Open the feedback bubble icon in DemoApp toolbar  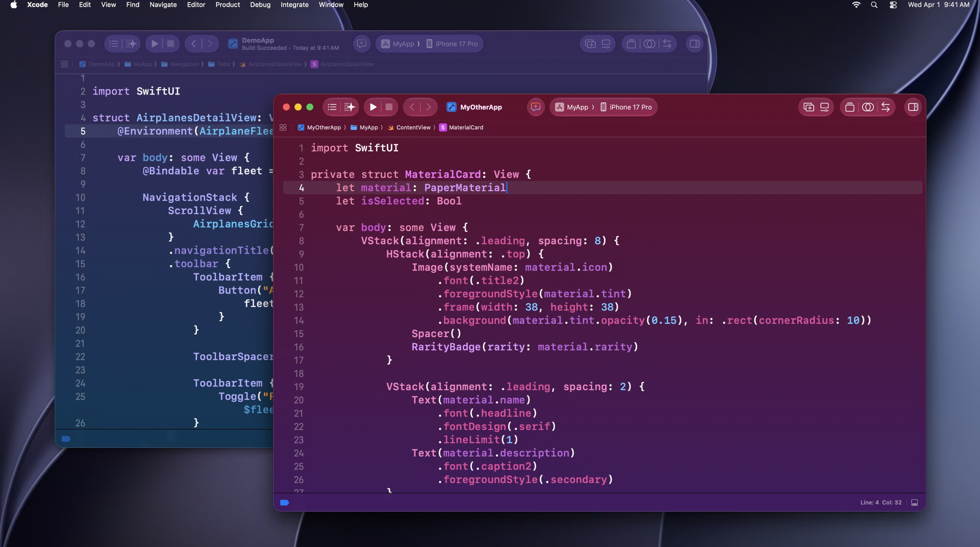(x=361, y=44)
